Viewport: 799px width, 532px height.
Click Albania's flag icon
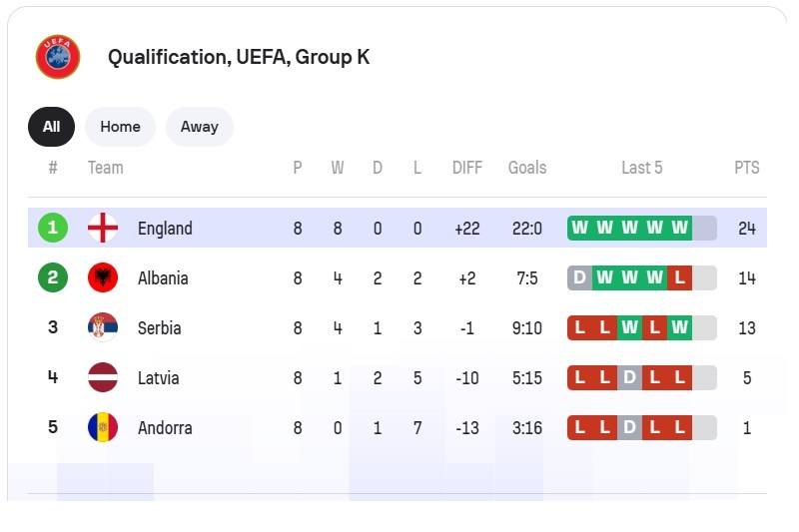point(103,278)
